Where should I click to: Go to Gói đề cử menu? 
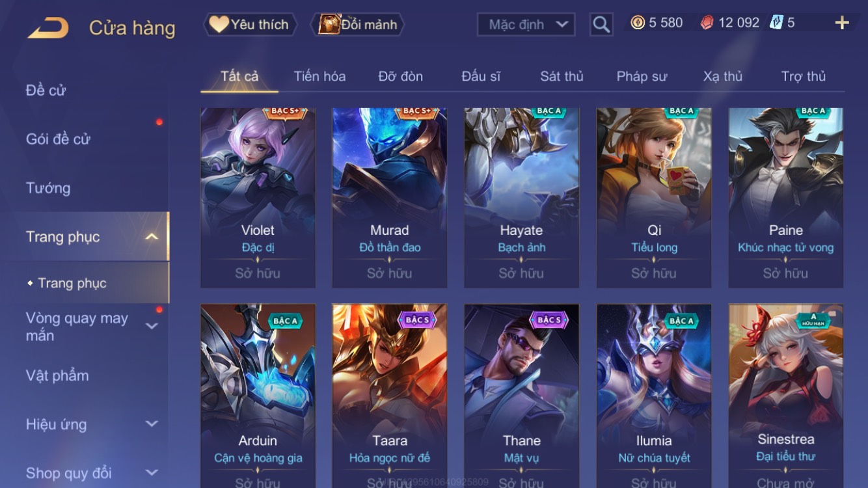[x=58, y=139]
